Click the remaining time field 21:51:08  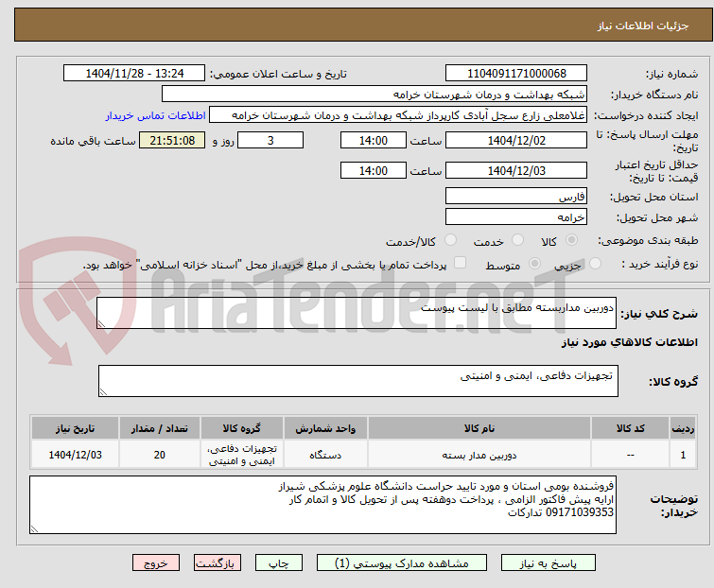pyautogui.click(x=172, y=140)
